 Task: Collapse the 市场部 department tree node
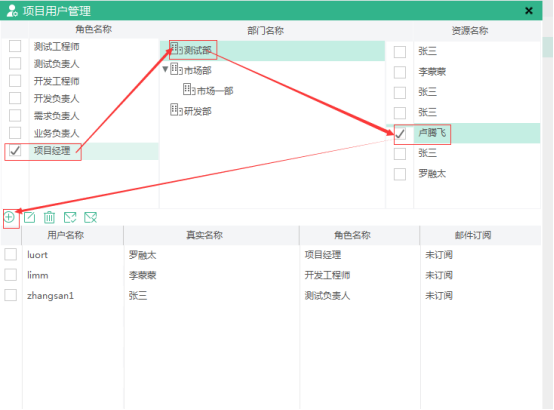click(x=165, y=69)
